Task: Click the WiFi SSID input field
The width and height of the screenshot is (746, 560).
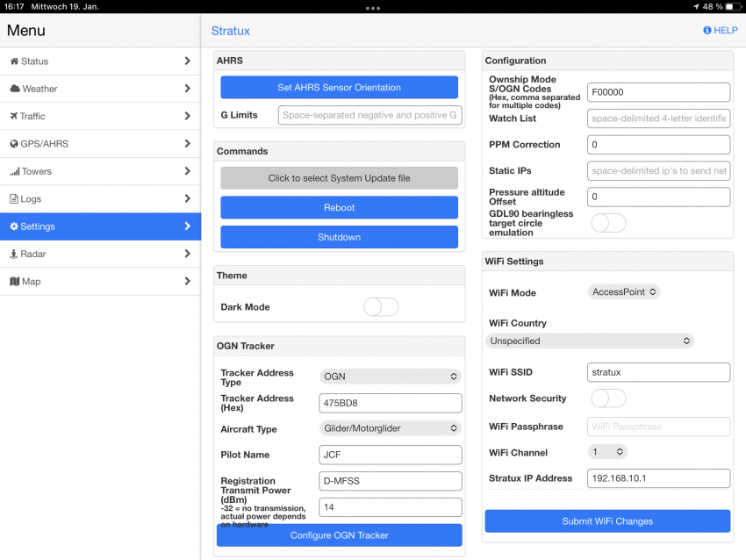Action: 658,372
